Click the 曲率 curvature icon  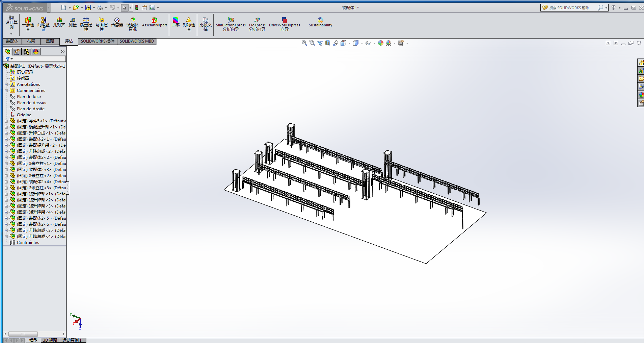tap(176, 22)
